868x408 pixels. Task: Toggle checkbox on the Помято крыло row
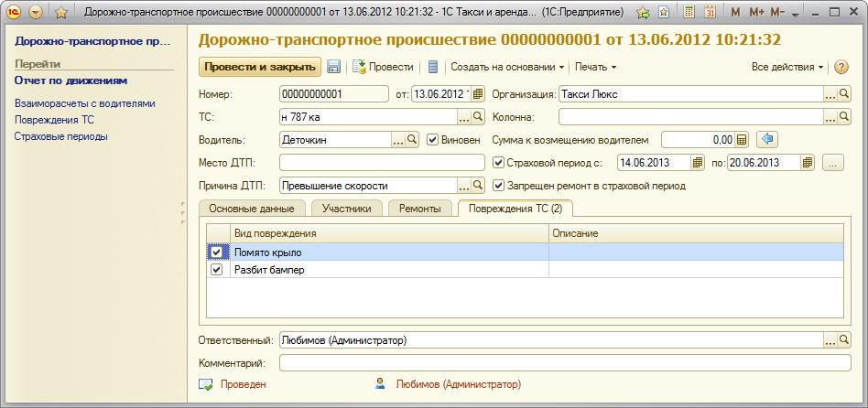point(217,252)
